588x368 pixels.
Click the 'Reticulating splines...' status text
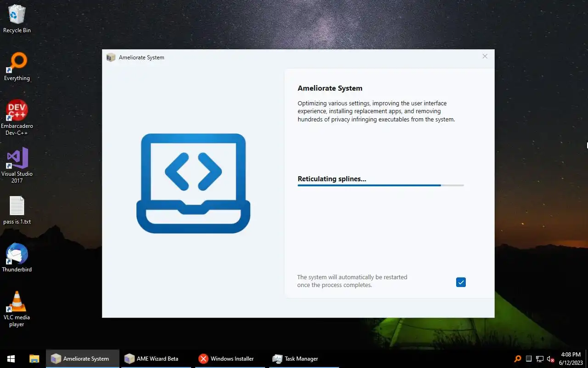coord(332,179)
